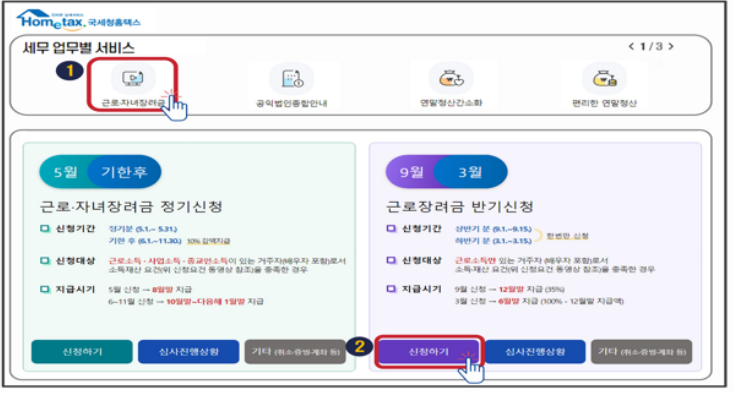734x393 pixels.
Task: Click 기타 button in the 반기신청 card
Action: click(642, 352)
